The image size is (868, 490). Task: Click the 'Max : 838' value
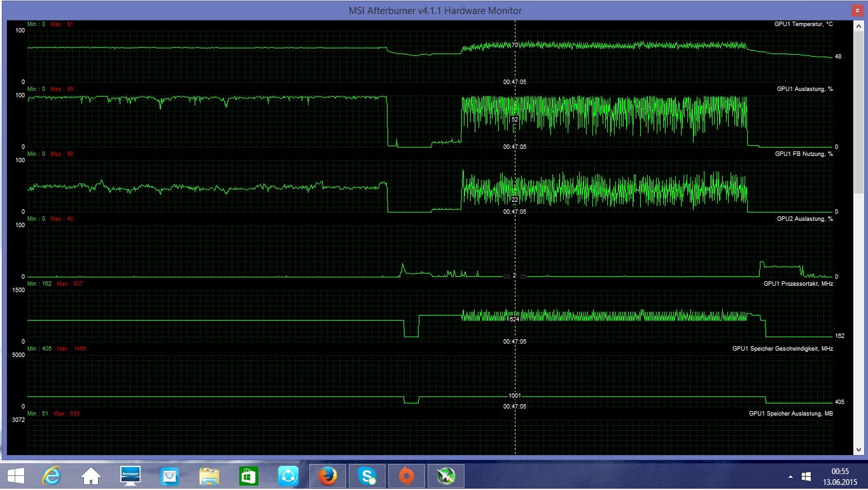(x=67, y=414)
